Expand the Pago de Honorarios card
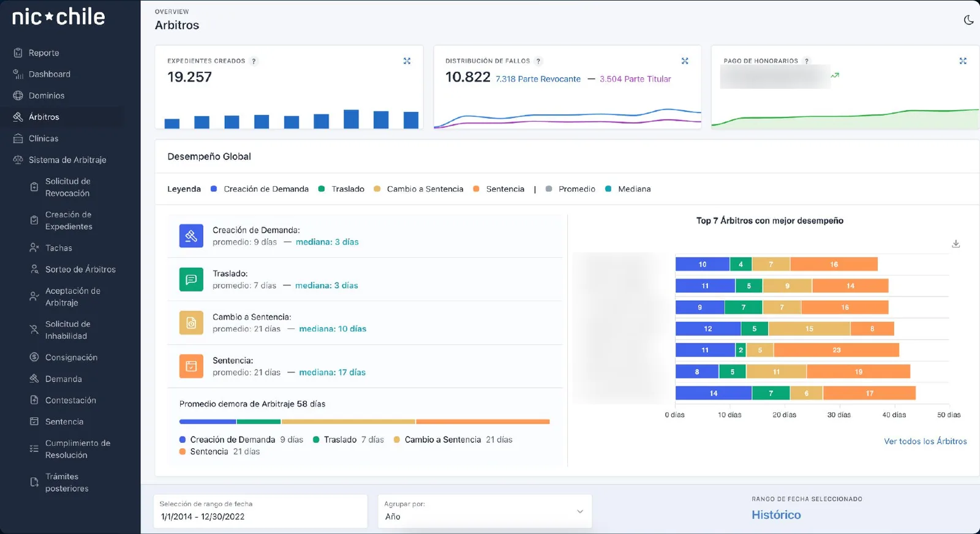The width and height of the screenshot is (980, 534). [x=963, y=61]
